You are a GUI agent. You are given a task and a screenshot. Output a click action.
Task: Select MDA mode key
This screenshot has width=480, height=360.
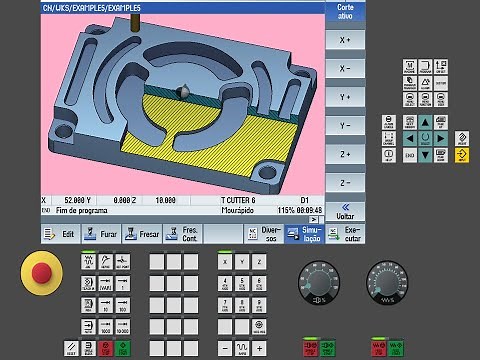[88, 305]
